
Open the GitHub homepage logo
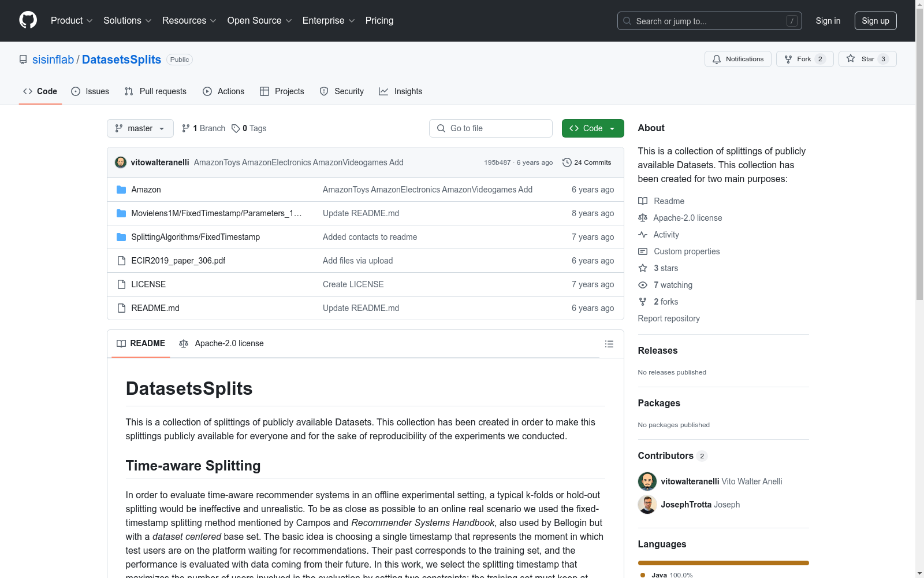28,20
